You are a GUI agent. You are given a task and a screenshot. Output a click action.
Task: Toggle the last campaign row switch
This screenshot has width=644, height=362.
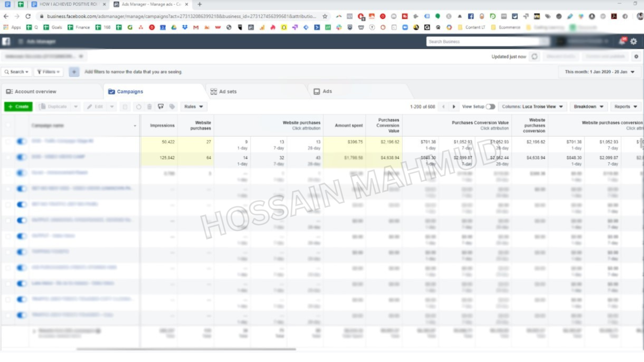(21, 315)
